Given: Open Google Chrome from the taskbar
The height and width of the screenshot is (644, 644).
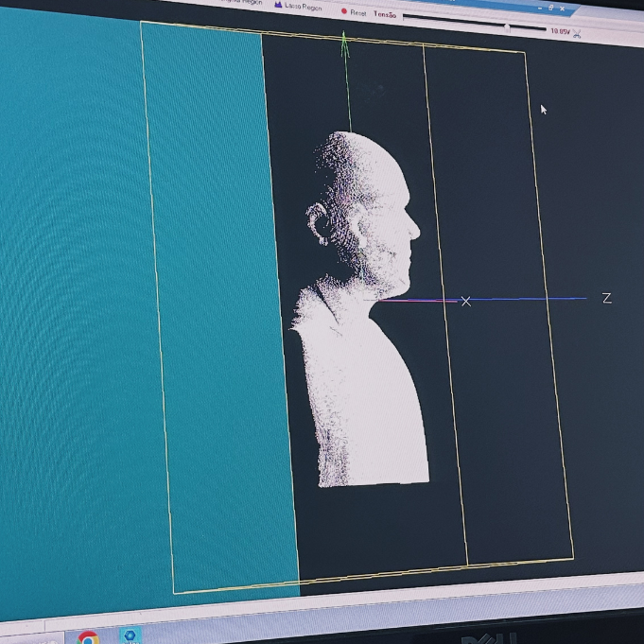Looking at the screenshot, I should point(88,637).
